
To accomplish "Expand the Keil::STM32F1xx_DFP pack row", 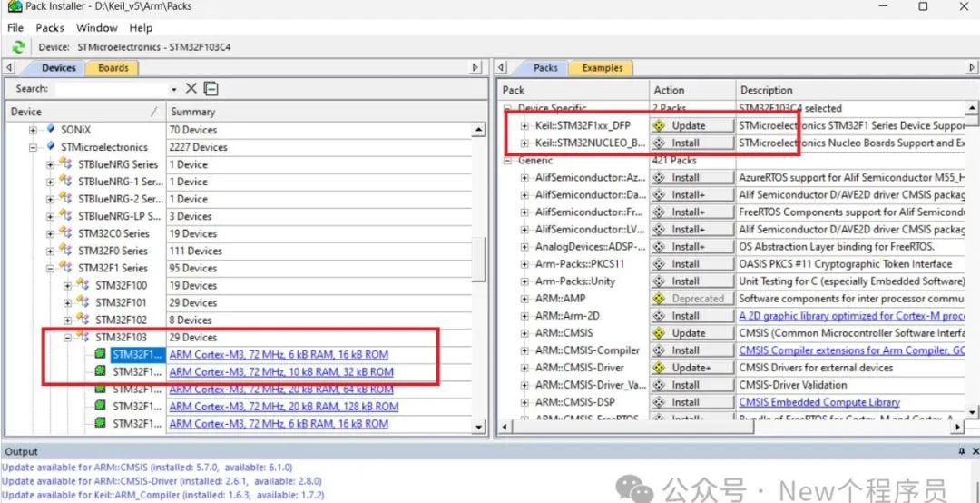I will (x=525, y=125).
